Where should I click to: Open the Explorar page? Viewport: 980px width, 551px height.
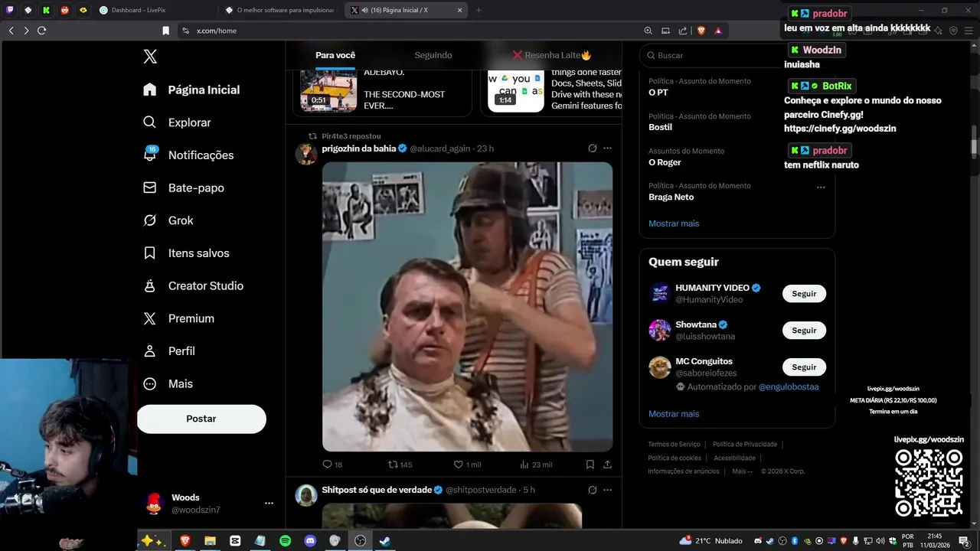[x=178, y=122]
